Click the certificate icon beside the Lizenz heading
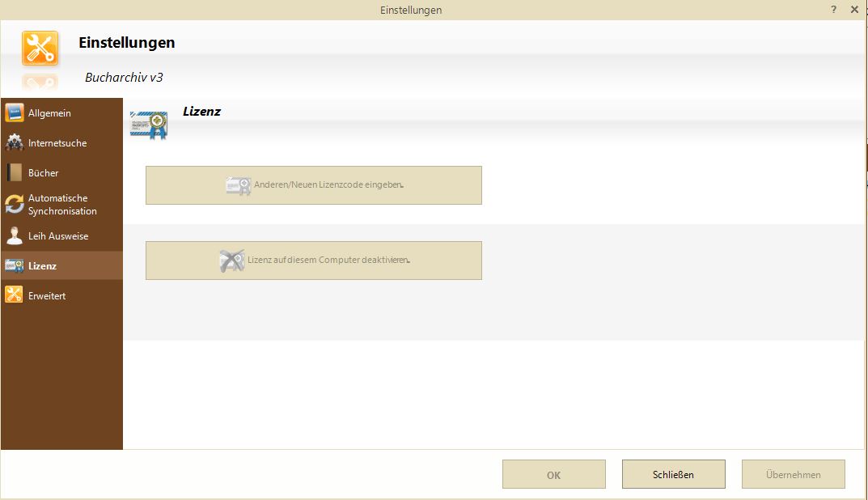868x500 pixels. coord(149,125)
